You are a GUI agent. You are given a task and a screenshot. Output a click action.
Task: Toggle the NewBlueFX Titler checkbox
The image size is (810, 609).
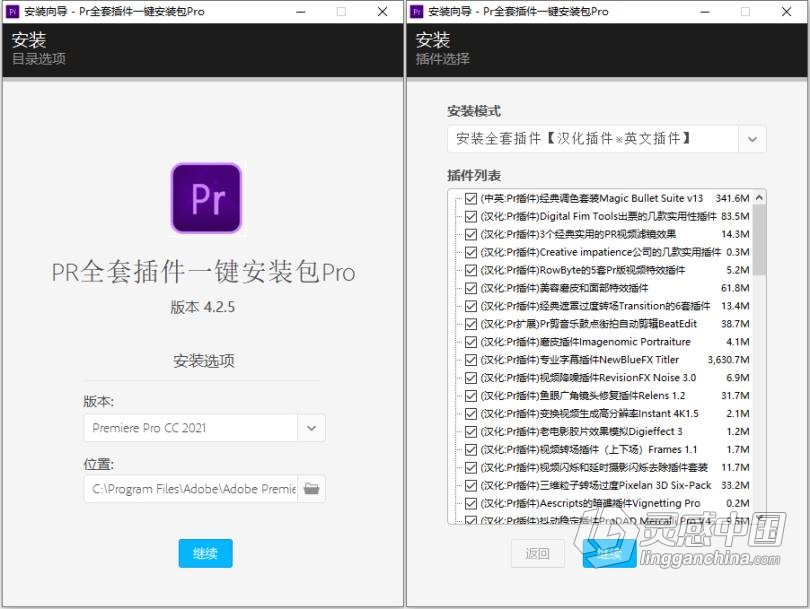point(471,360)
